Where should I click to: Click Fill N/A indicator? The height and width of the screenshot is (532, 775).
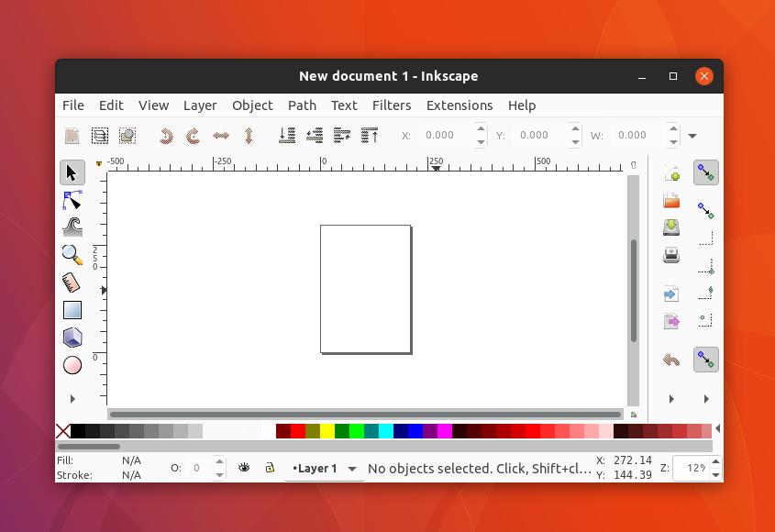point(131,460)
